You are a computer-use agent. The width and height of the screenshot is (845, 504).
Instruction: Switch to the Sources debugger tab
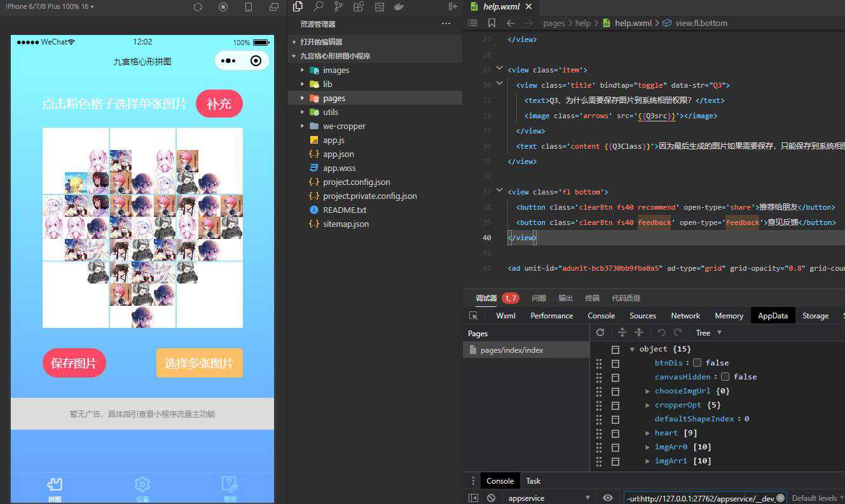pos(643,316)
